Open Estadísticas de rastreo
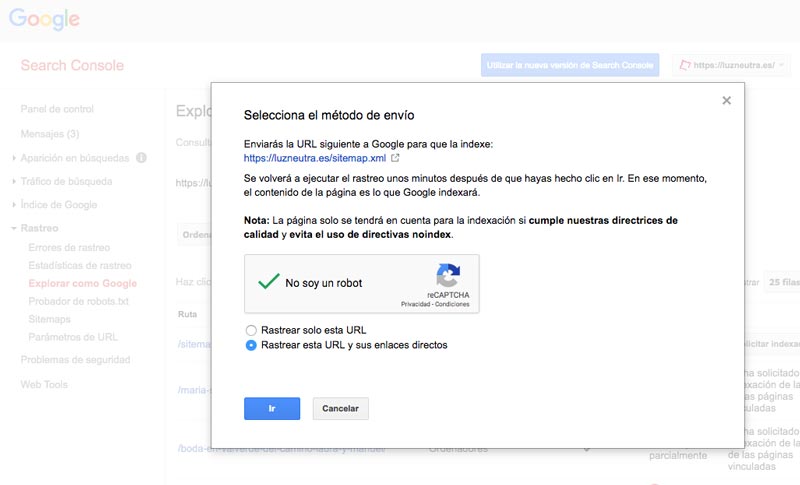This screenshot has width=800, height=485. 80,266
